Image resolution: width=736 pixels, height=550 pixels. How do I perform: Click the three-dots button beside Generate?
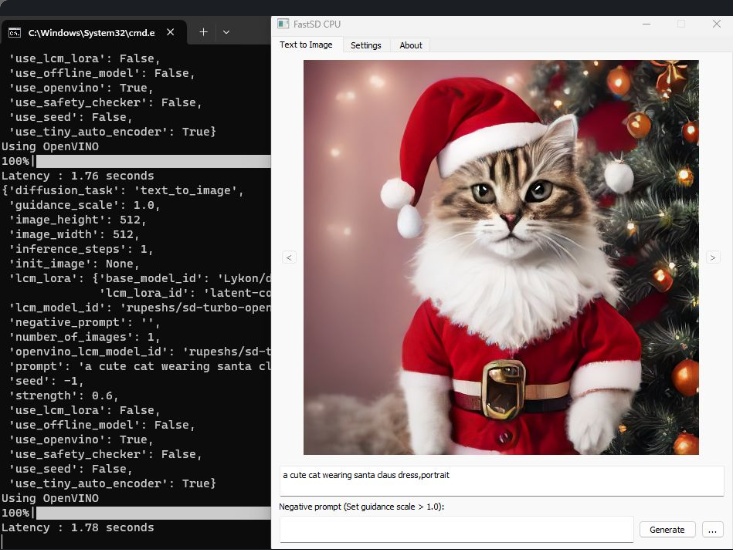click(711, 529)
